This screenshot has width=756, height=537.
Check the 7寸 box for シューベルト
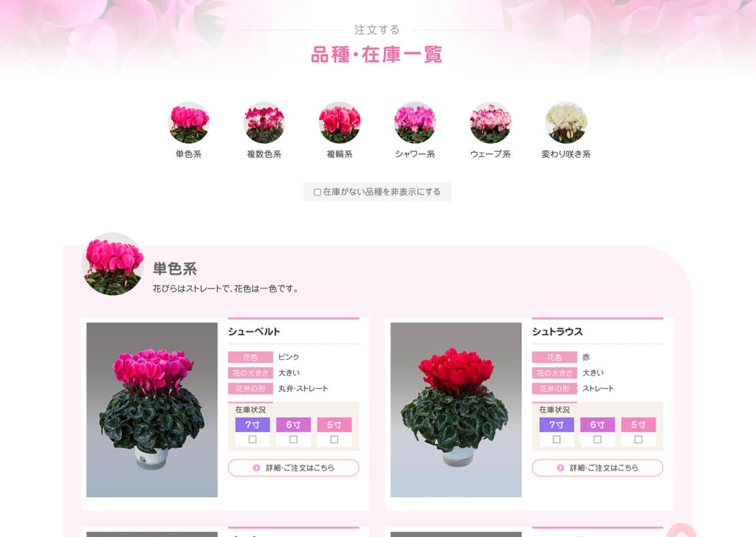[x=252, y=439]
